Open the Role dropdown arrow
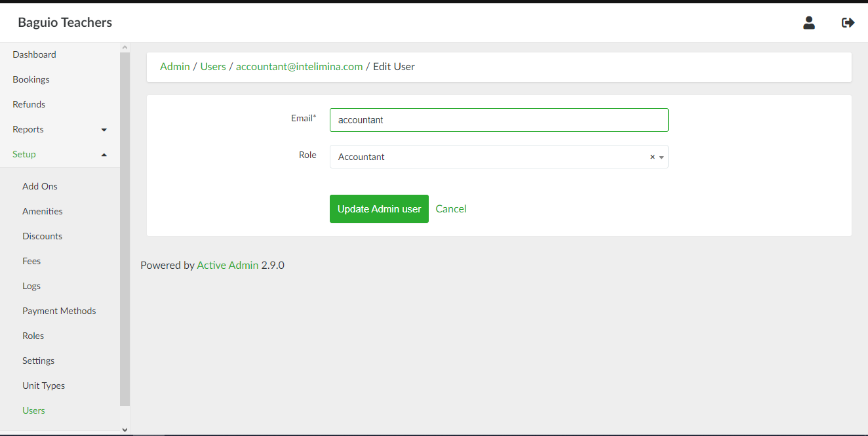The height and width of the screenshot is (436, 868). (x=661, y=157)
